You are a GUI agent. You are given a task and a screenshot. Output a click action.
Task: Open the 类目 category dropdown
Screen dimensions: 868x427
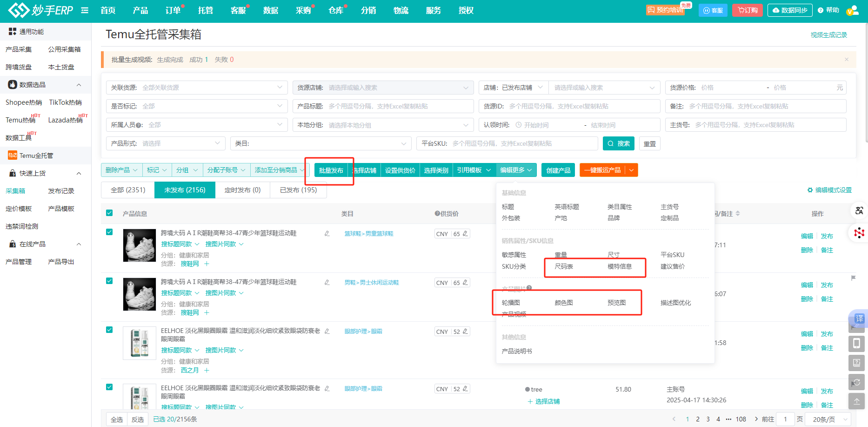321,143
